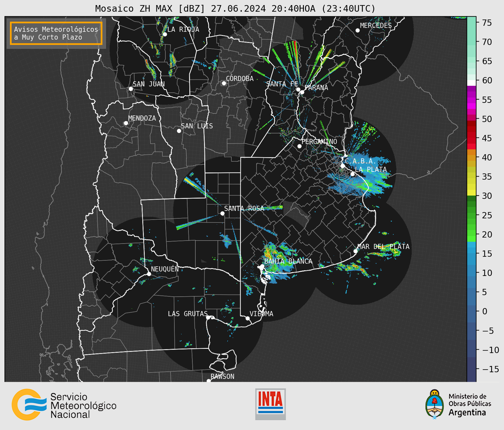Select the Mar del Plata marker
The height and width of the screenshot is (430, 504).
pyautogui.click(x=356, y=251)
